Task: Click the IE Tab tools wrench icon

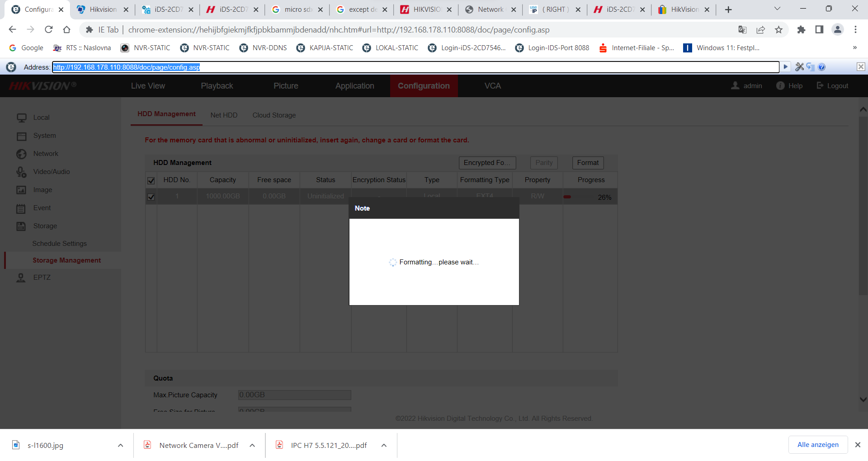Action: [x=799, y=67]
